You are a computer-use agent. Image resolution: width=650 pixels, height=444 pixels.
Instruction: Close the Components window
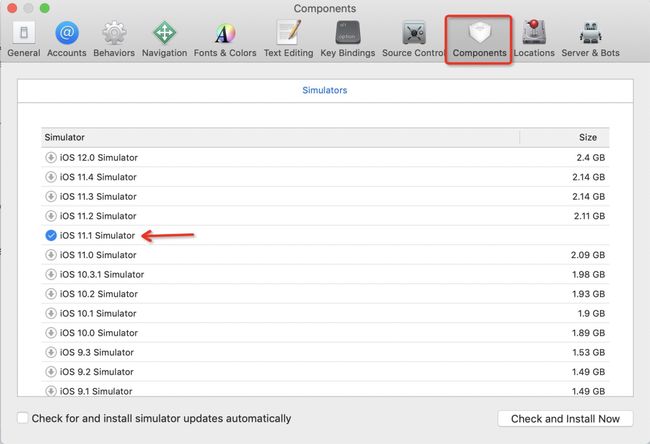coord(12,8)
